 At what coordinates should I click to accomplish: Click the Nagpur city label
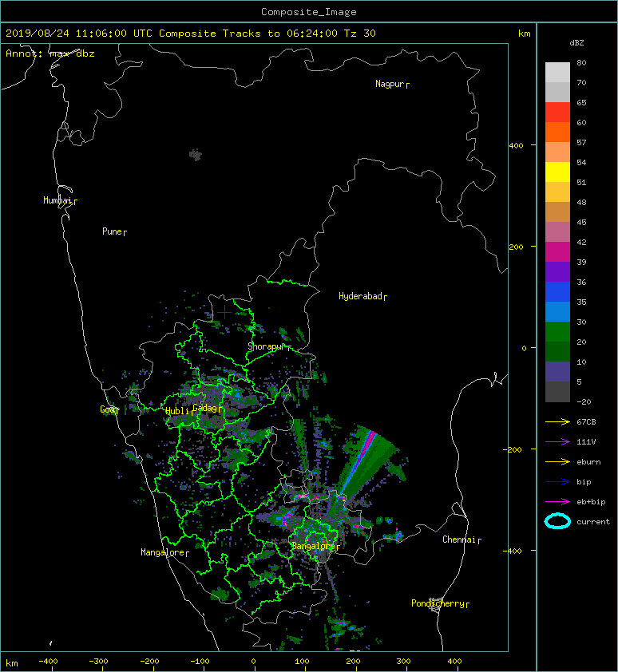pos(390,84)
